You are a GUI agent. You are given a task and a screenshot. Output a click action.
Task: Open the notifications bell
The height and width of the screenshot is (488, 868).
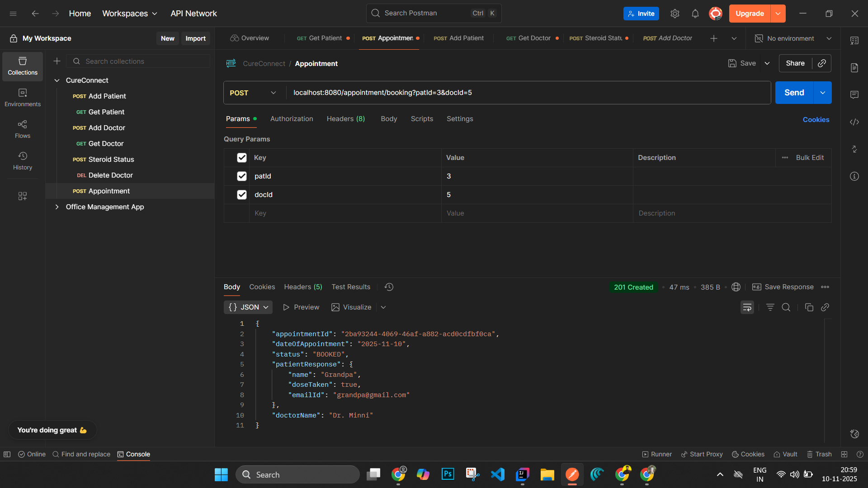point(695,14)
